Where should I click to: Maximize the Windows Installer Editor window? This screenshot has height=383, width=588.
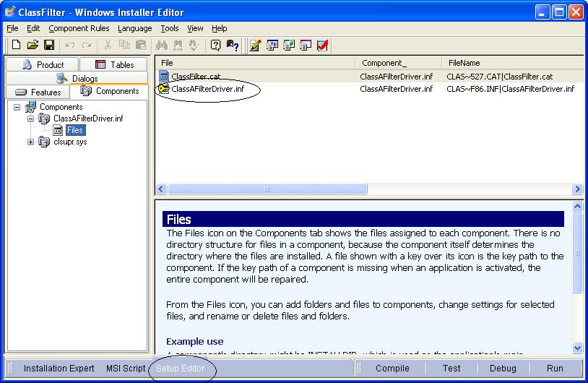click(x=559, y=12)
